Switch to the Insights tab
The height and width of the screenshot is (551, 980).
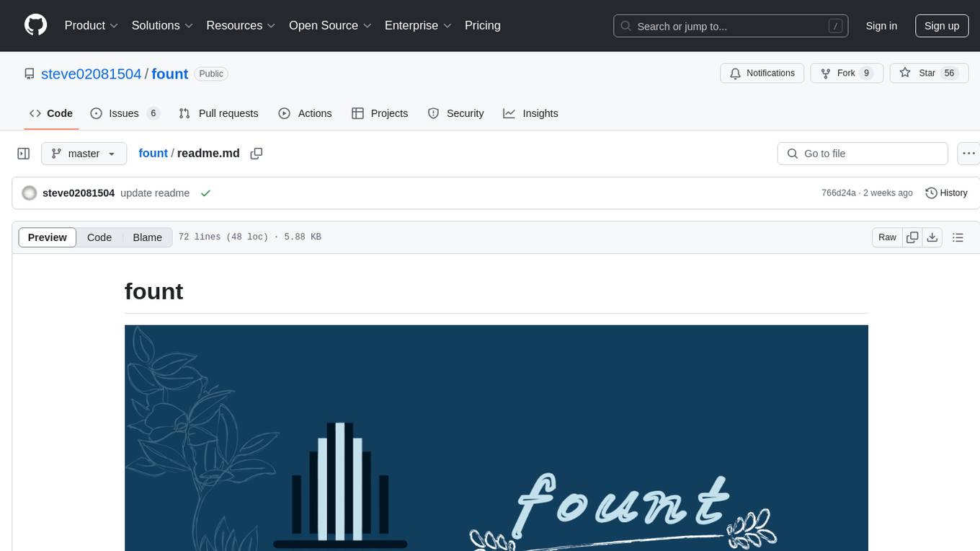(530, 113)
